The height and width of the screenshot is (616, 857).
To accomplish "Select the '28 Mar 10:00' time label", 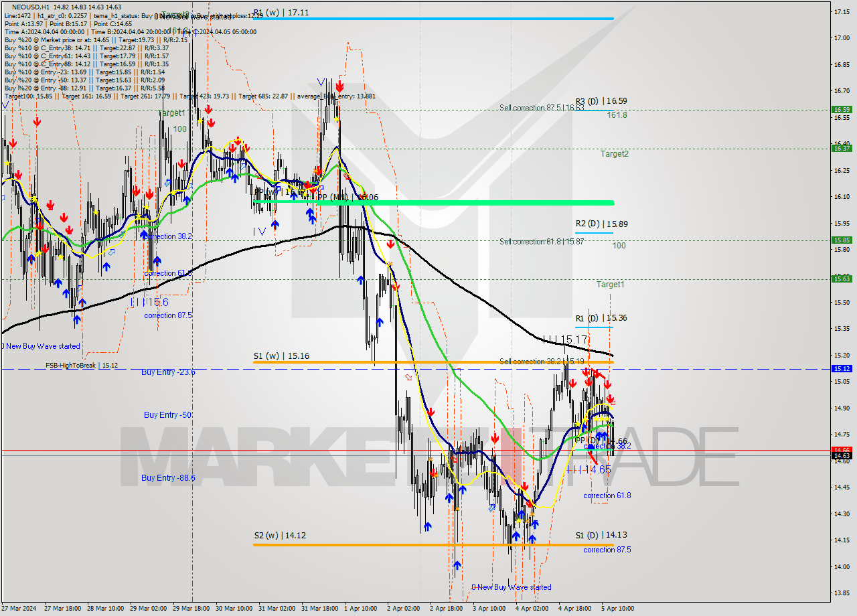I will (106, 609).
